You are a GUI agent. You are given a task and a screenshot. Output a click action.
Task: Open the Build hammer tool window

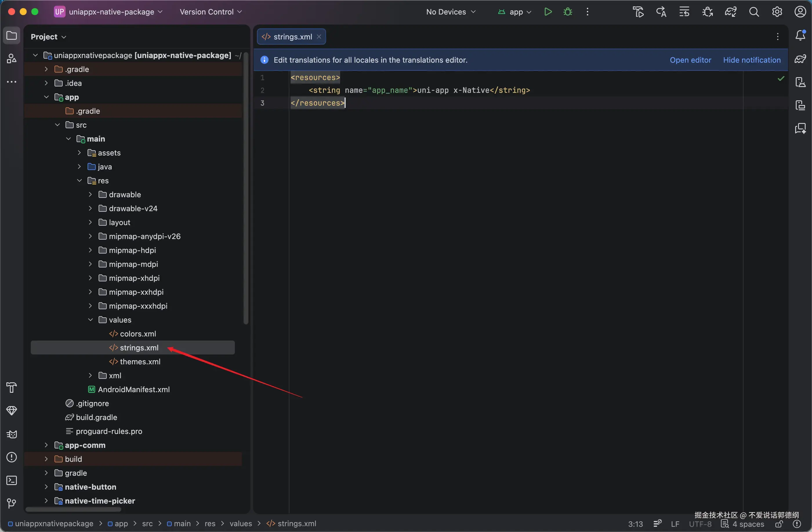point(12,387)
